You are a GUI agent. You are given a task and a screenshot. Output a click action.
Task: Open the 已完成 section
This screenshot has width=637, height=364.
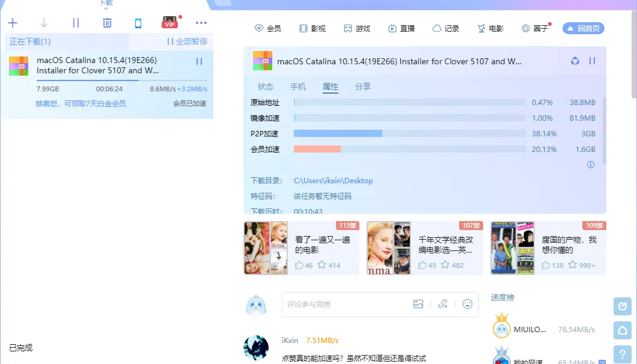(20, 348)
